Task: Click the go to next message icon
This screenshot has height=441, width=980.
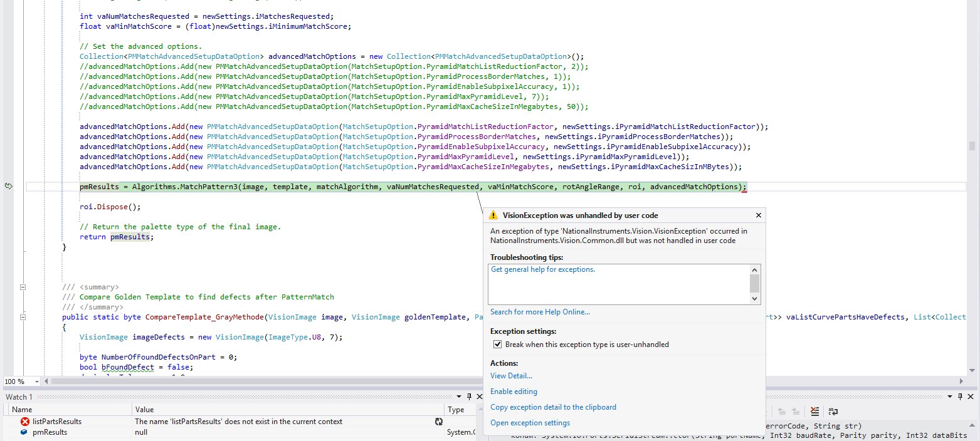Action: tap(796, 412)
